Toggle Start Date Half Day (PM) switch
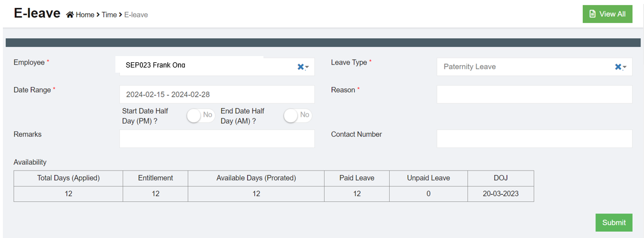 point(201,115)
